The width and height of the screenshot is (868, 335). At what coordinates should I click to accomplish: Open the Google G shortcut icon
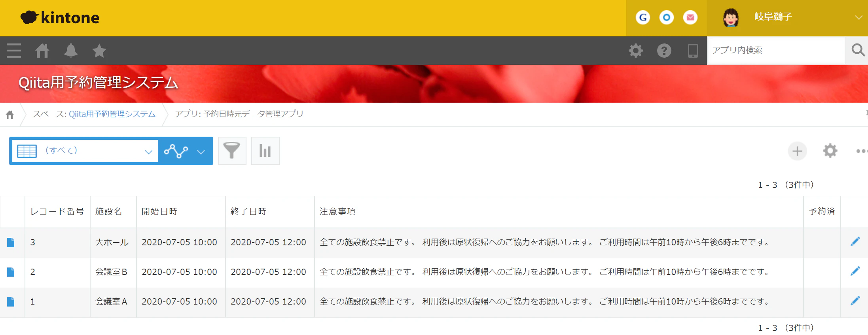643,17
